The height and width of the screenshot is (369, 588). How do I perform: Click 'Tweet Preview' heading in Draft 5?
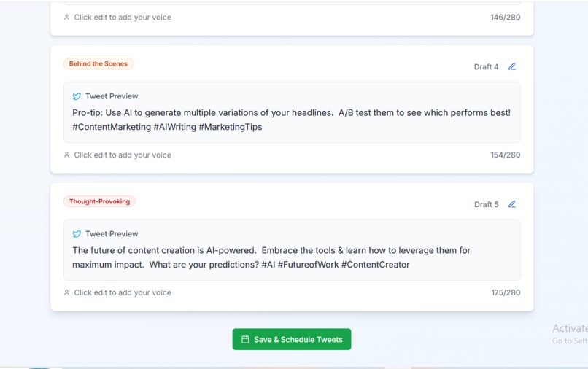tap(112, 233)
